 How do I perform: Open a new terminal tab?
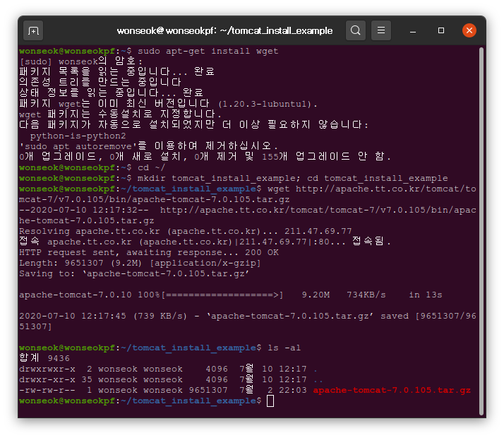pyautogui.click(x=33, y=31)
